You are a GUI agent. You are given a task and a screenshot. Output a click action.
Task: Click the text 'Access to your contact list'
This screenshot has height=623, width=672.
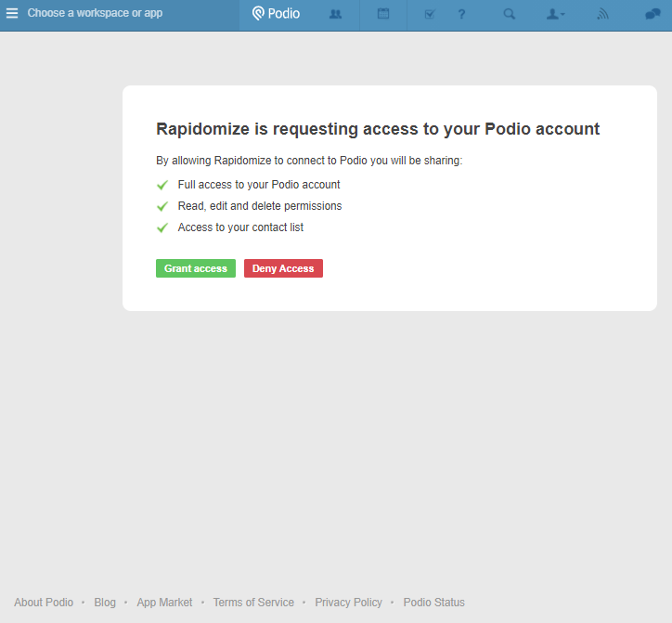coord(240,227)
